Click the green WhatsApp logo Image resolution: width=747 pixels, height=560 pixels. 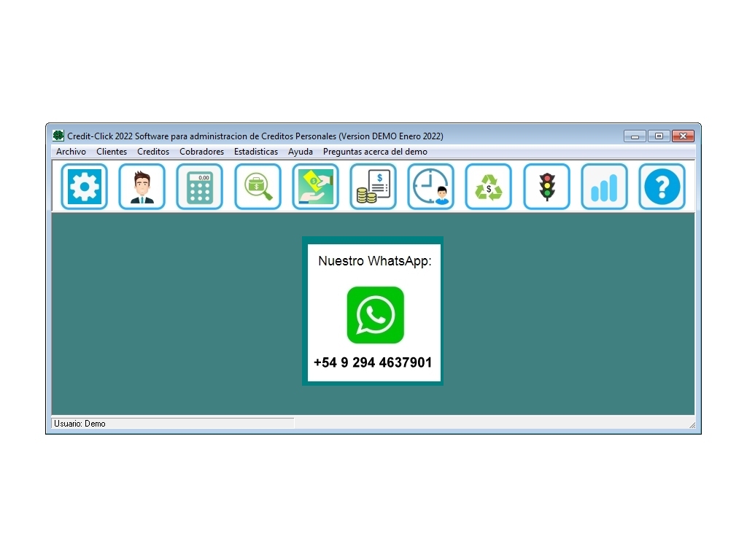click(375, 315)
